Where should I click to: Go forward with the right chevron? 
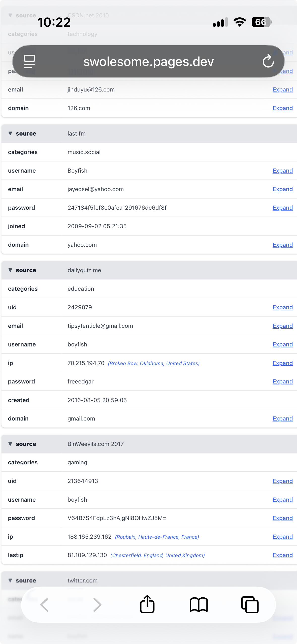[97, 604]
